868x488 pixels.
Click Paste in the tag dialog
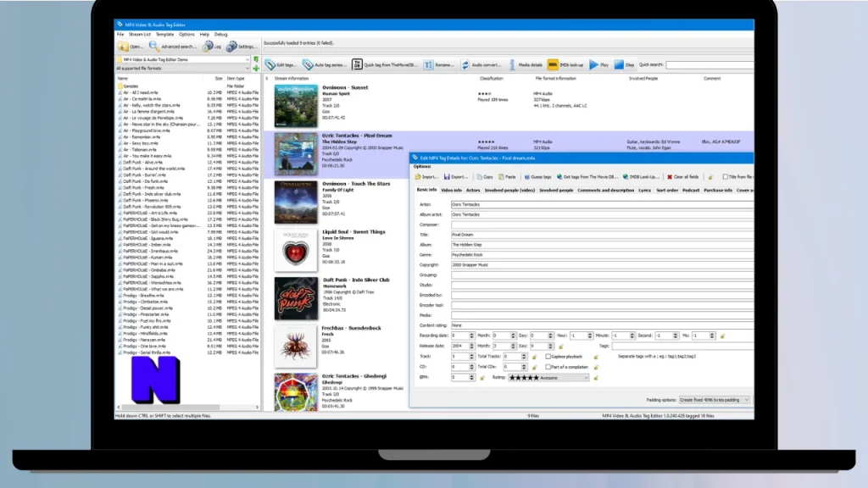[x=507, y=177]
